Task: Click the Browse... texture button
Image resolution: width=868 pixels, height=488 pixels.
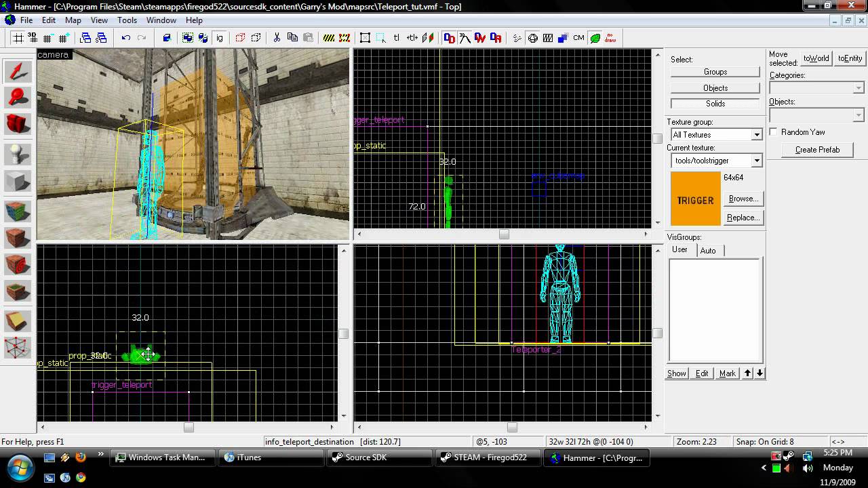Action: click(x=743, y=199)
